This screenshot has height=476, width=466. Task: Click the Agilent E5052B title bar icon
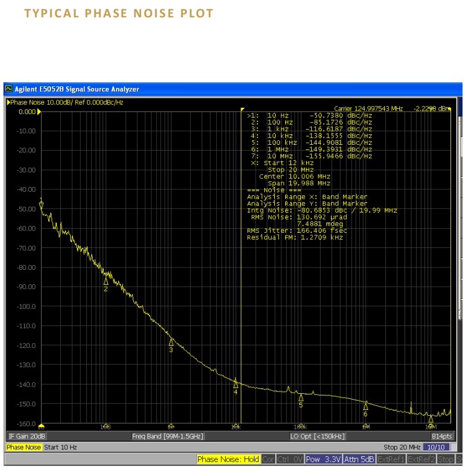coord(9,89)
